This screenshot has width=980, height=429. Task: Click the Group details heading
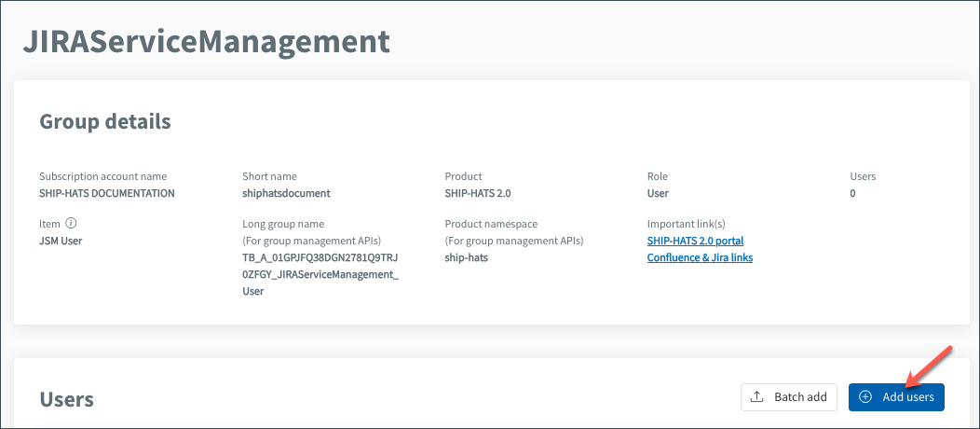(105, 121)
